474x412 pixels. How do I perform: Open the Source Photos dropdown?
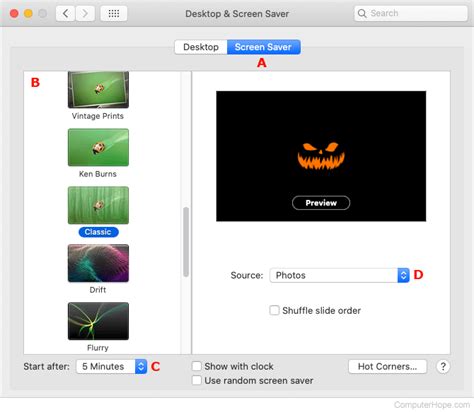tap(339, 275)
